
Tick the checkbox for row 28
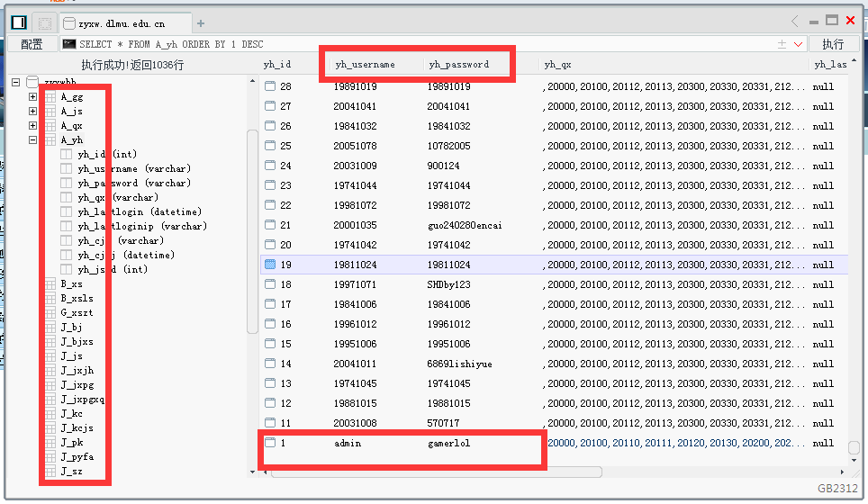[x=270, y=85]
